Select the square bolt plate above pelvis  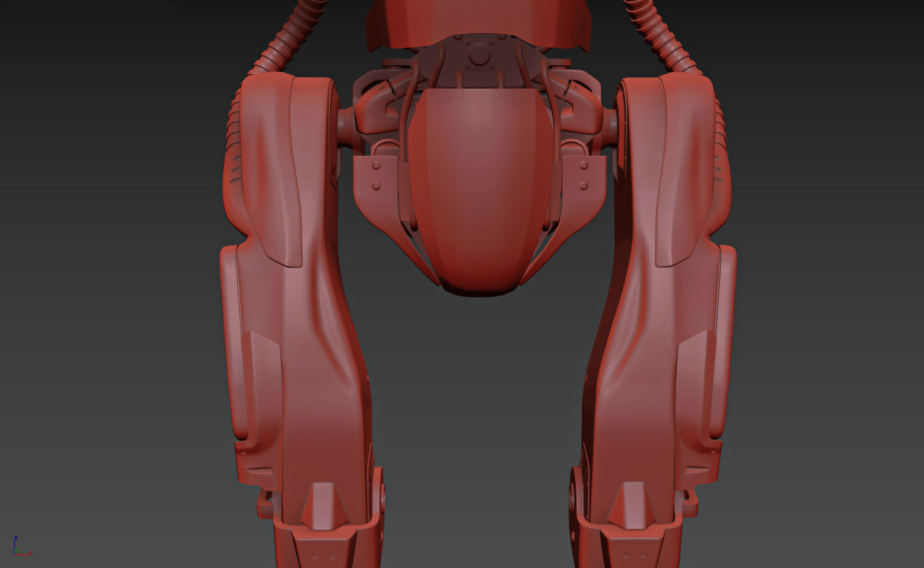480,56
